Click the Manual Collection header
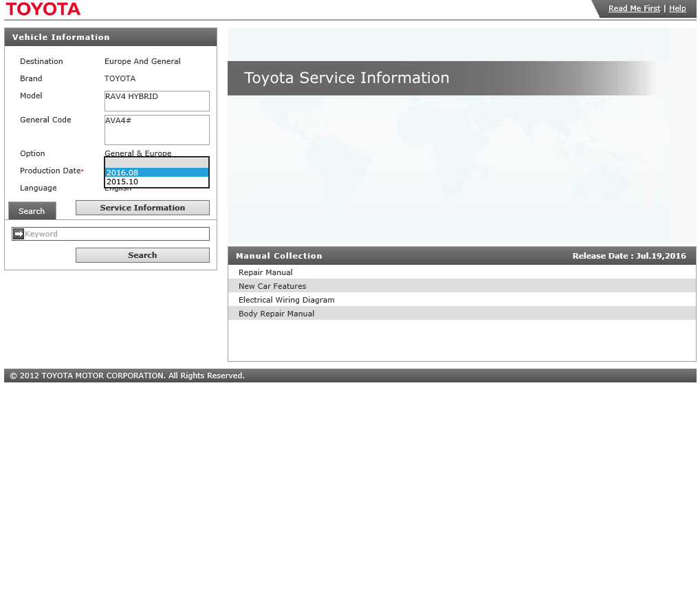 pos(279,256)
